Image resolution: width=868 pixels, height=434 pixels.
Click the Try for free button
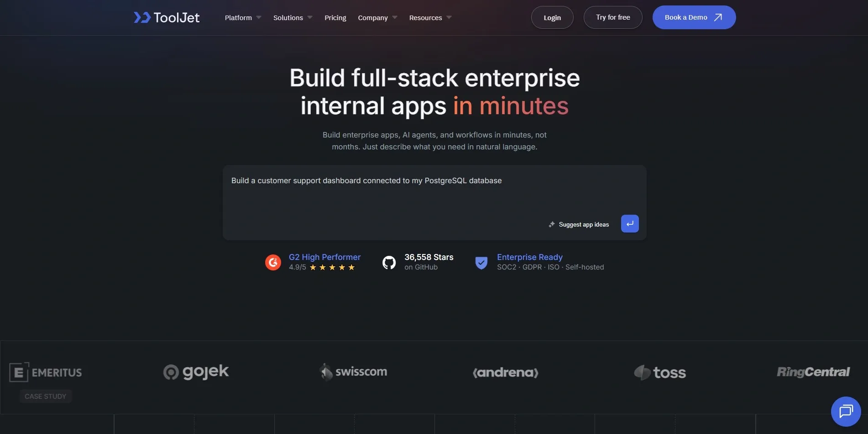[612, 17]
